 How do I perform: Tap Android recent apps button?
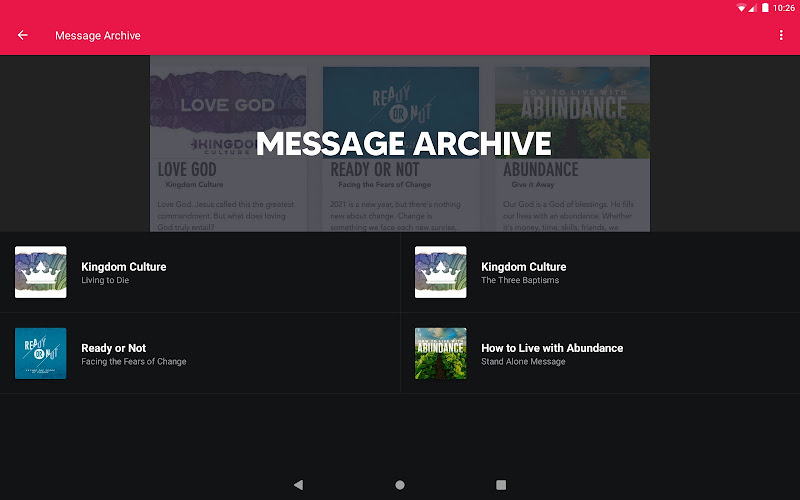501,485
